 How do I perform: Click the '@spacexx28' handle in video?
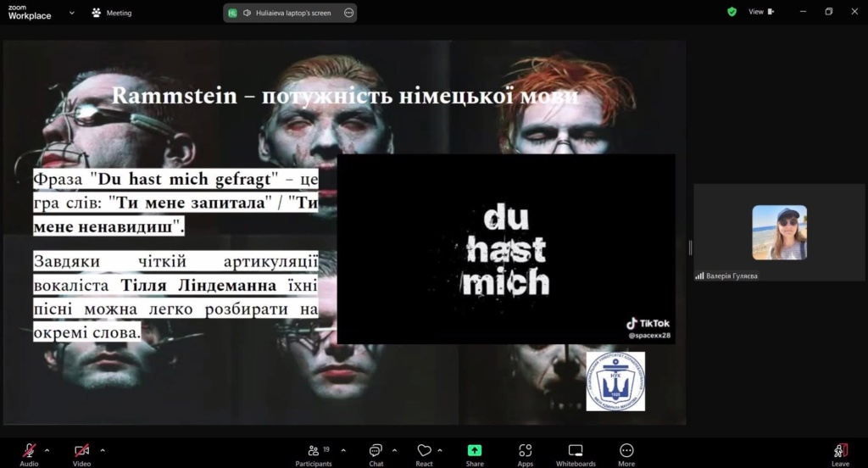[x=649, y=336]
